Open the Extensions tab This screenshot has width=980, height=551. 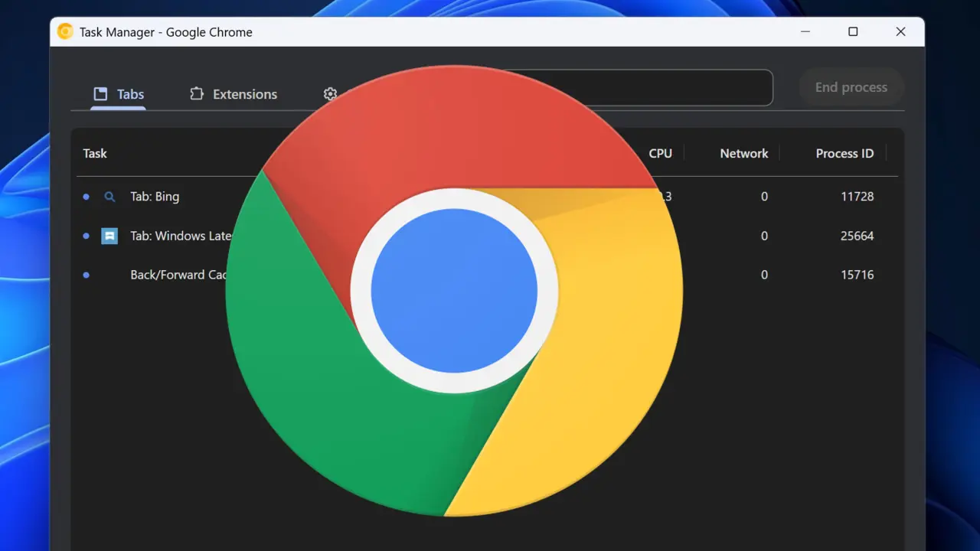click(x=234, y=94)
